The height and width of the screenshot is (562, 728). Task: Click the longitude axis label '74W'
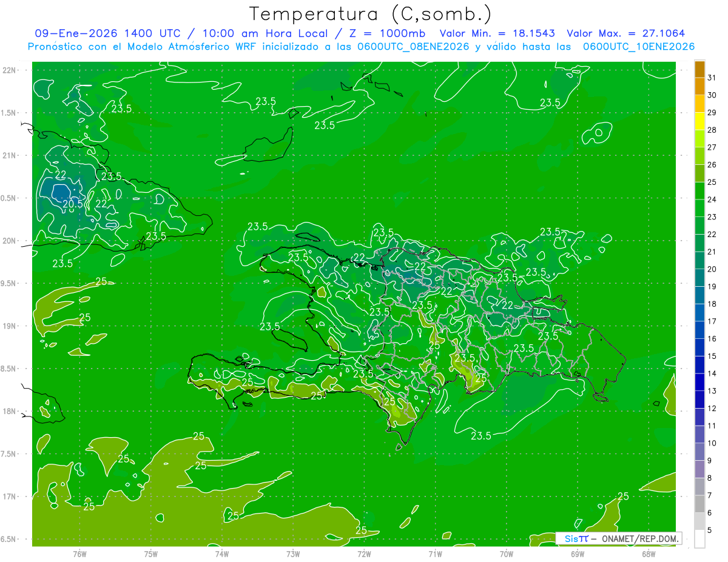(222, 554)
